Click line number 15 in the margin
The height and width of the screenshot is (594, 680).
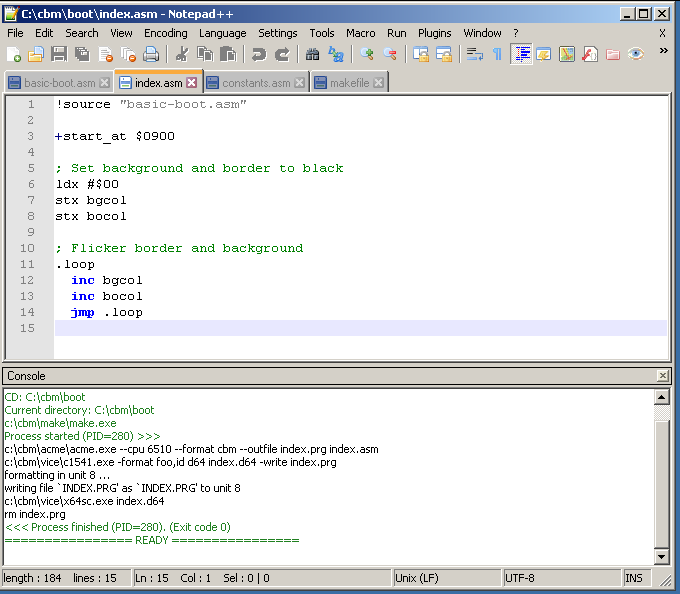tap(27, 328)
